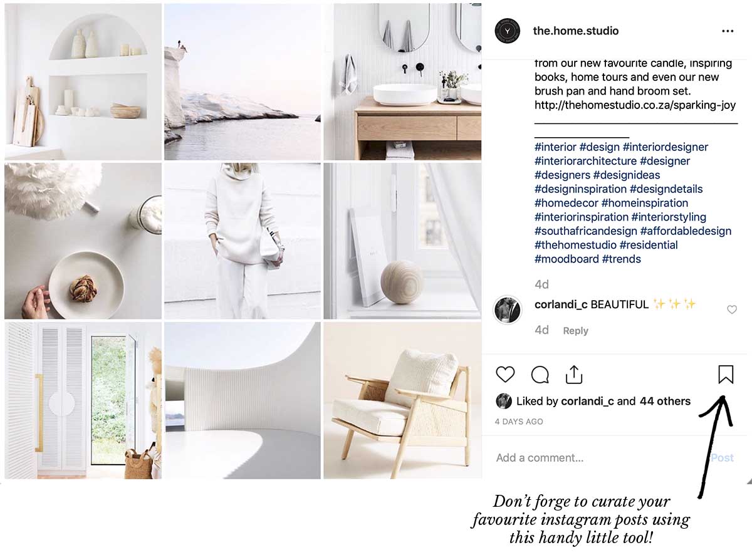
Task: Save the post with the bookmark icon
Action: (726, 375)
